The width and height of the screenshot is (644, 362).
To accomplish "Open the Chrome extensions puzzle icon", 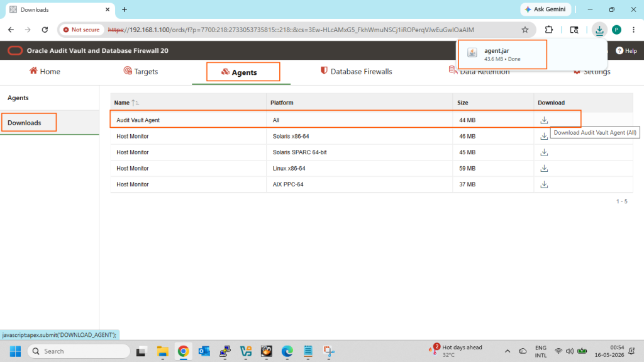I will (x=548, y=30).
